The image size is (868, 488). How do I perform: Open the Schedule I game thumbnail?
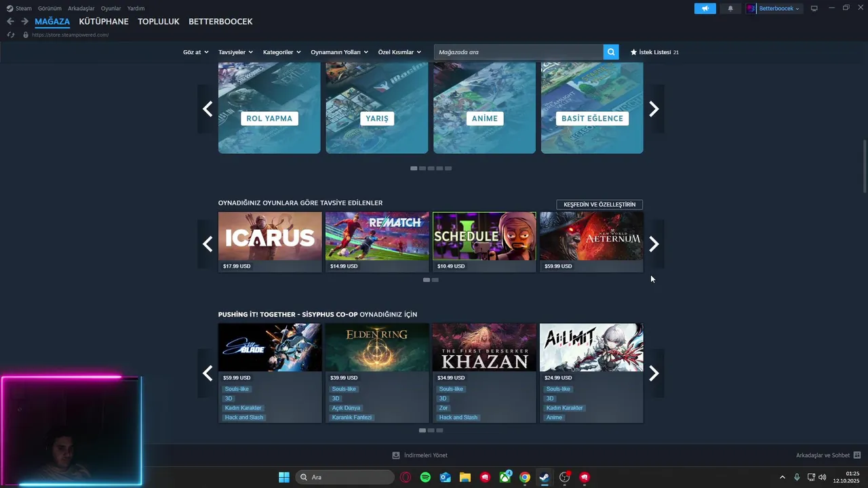coord(484,236)
